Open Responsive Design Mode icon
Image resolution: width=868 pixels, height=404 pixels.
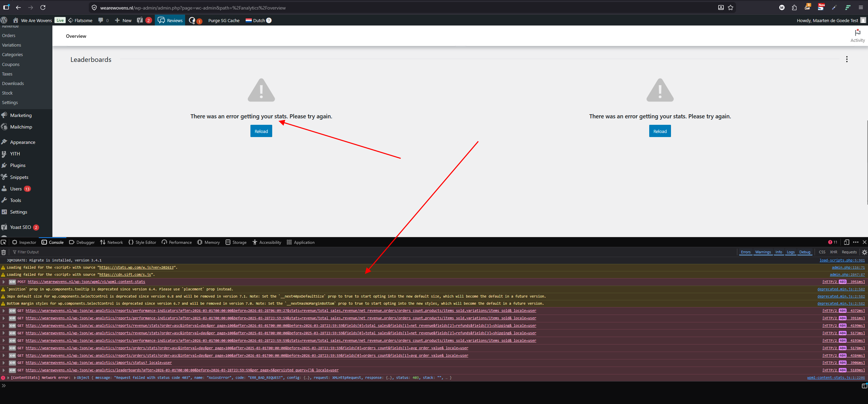pos(847,242)
